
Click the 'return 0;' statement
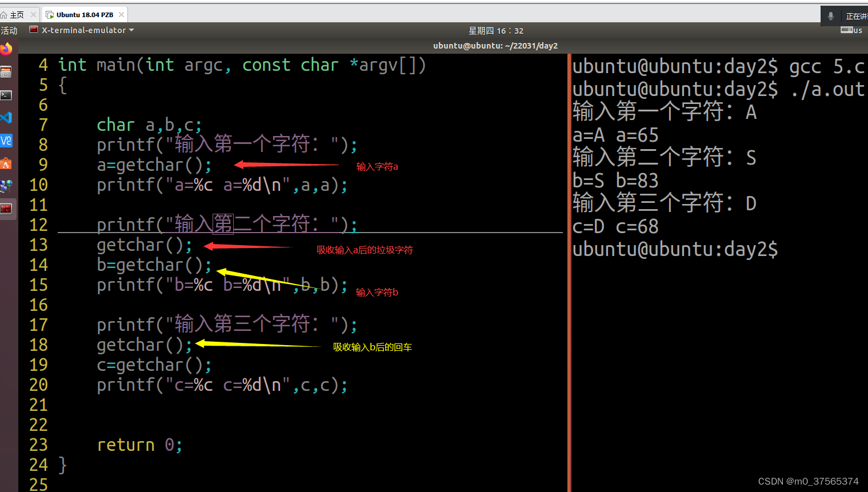click(x=140, y=445)
